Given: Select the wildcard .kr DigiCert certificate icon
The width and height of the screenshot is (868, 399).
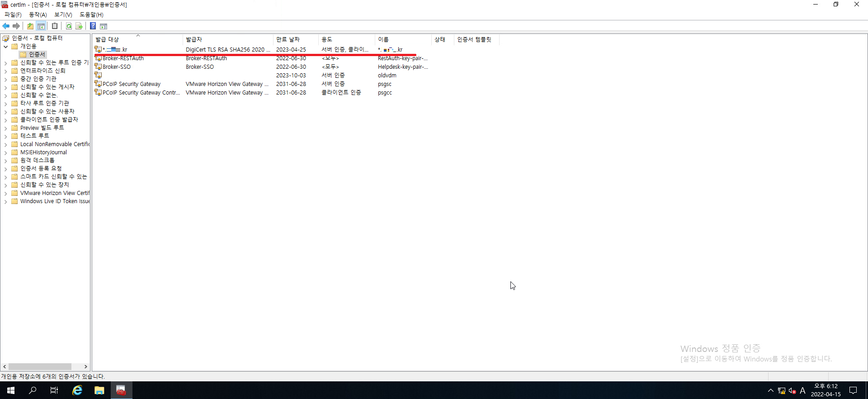Looking at the screenshot, I should (98, 49).
